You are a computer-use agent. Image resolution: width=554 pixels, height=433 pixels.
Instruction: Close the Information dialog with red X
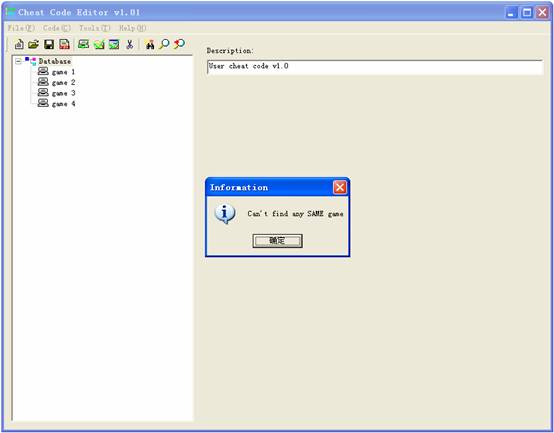pyautogui.click(x=340, y=187)
